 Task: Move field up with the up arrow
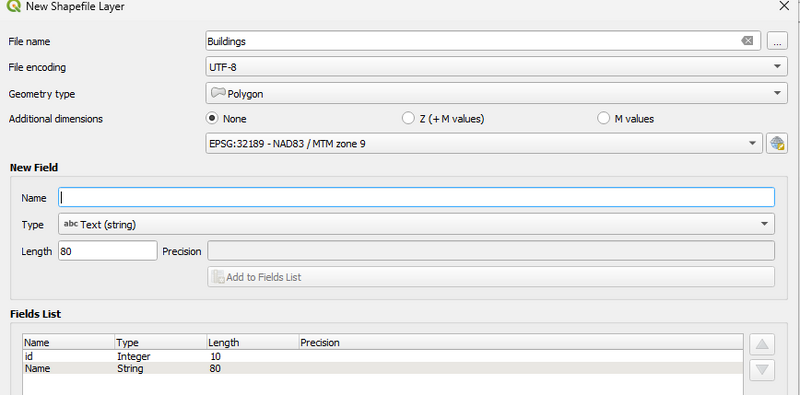coord(762,344)
